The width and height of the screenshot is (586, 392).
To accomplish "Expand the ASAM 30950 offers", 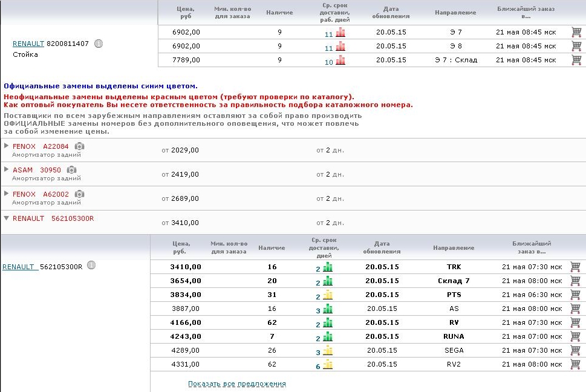I will coord(7,169).
